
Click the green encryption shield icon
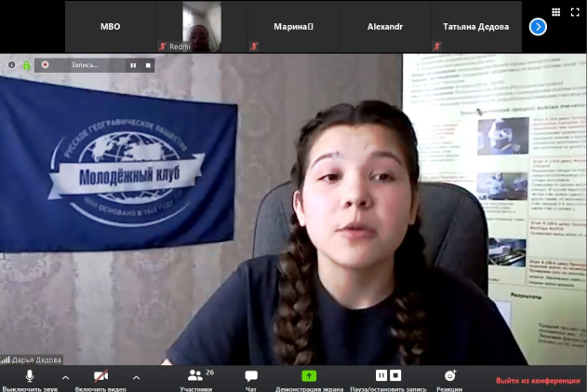(x=27, y=65)
